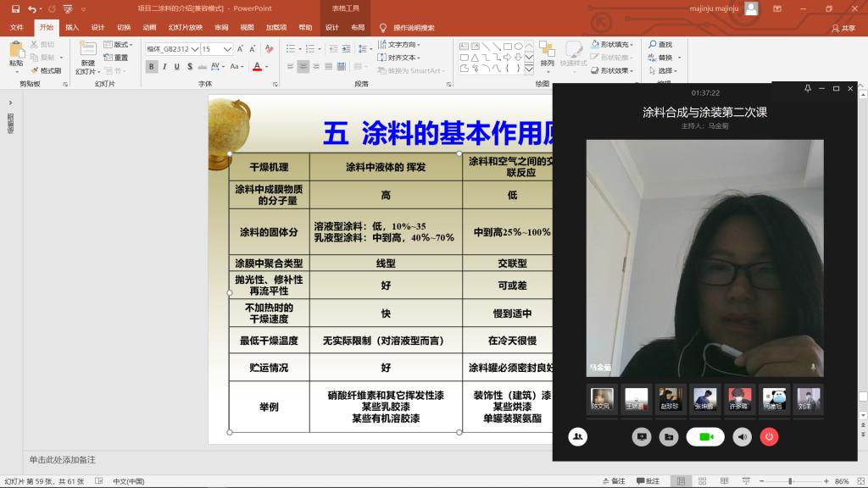
Task: Click the Notes (备注) button in status bar
Action: [614, 481]
